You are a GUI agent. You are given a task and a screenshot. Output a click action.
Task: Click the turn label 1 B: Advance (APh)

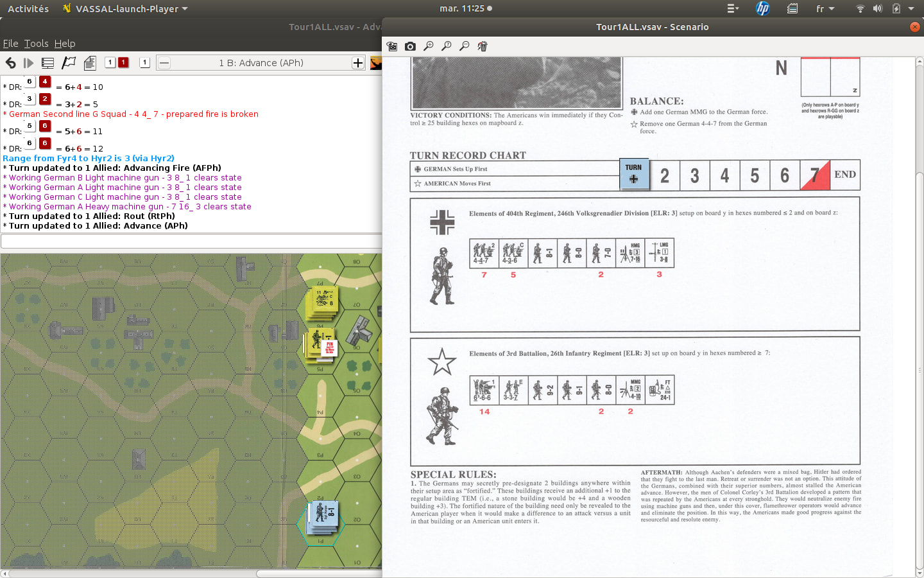[261, 63]
